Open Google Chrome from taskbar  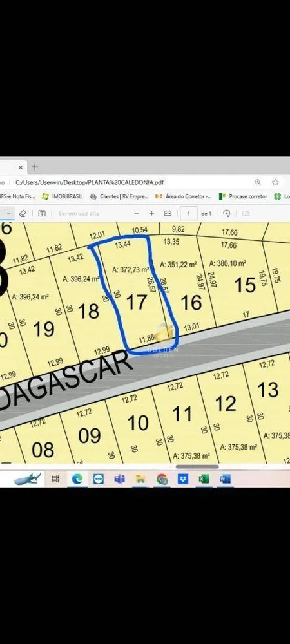(162, 479)
